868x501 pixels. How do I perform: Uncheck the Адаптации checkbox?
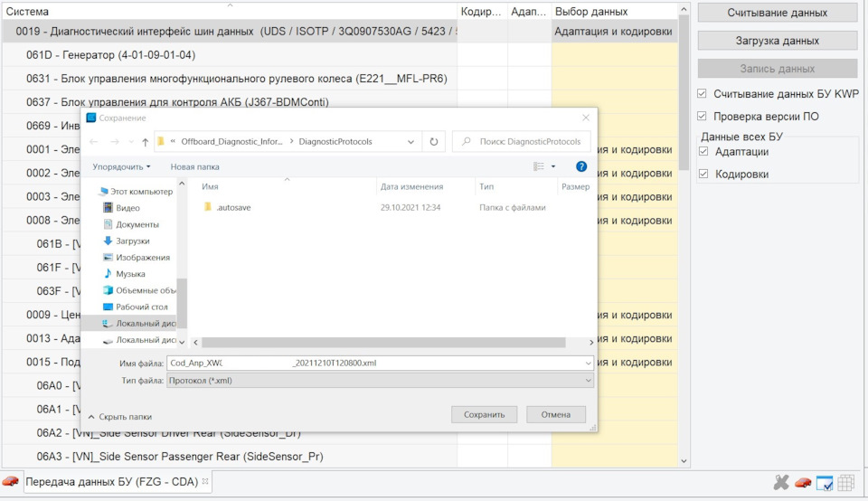click(703, 152)
